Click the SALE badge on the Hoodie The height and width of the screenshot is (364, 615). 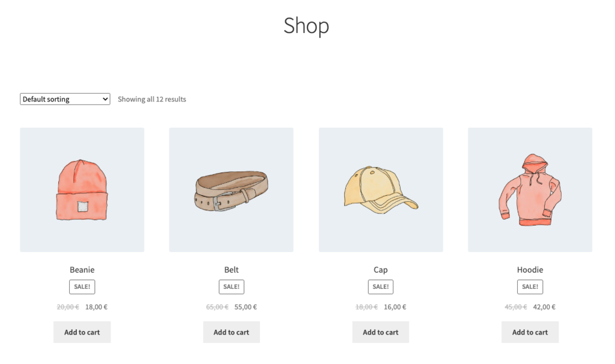point(530,287)
